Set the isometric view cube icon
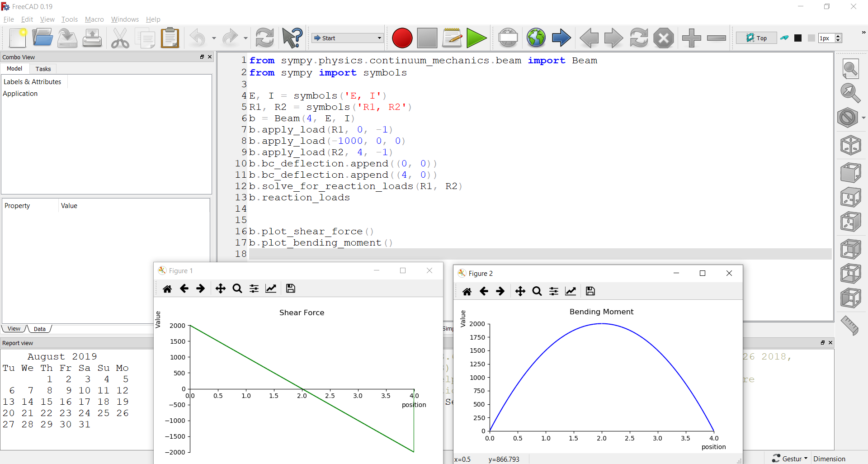868x464 pixels. click(851, 146)
